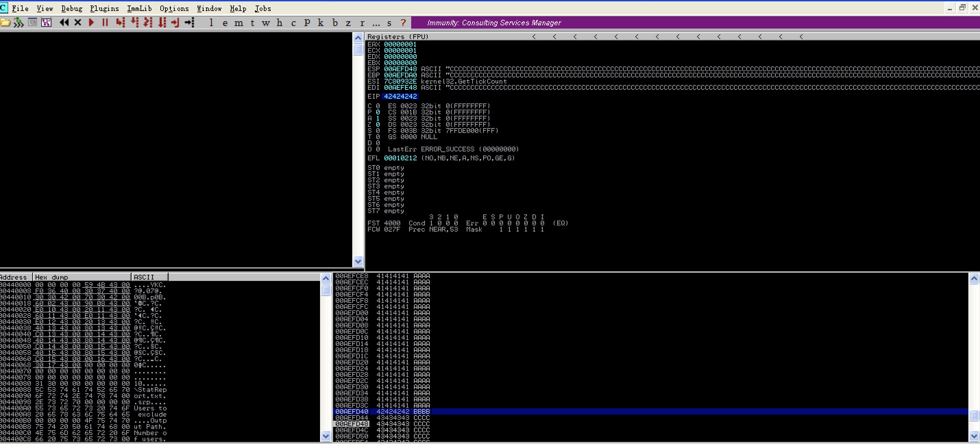Show handles with the h button
980x444 pixels.
(x=280, y=23)
